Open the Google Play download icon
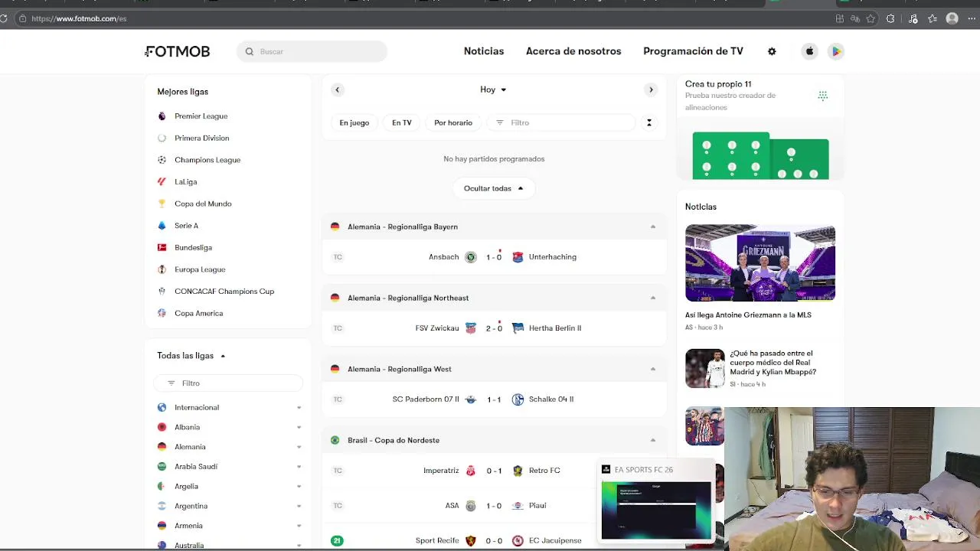Image resolution: width=980 pixels, height=551 pixels. click(x=836, y=51)
